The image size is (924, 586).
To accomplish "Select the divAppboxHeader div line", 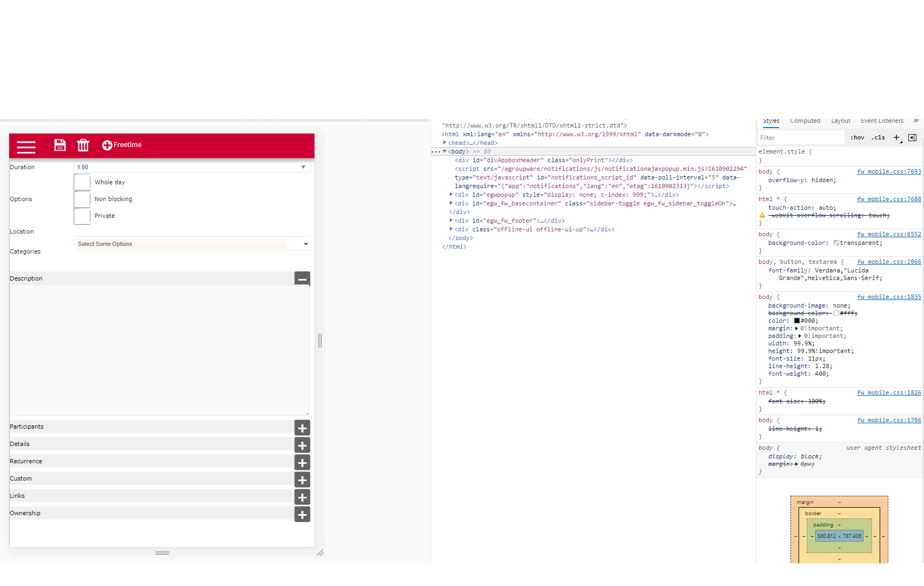I will click(543, 160).
